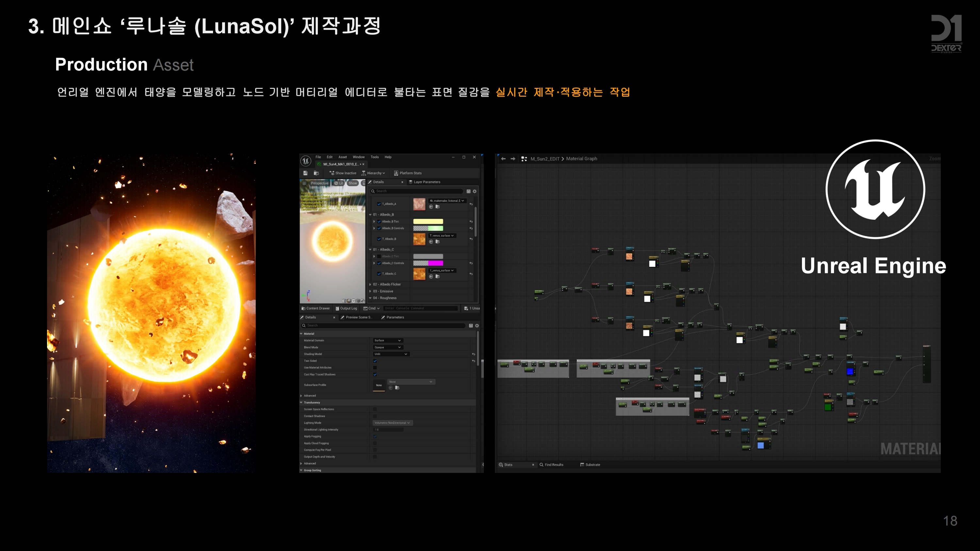Open Platform Stats panel
This screenshot has width=980, height=551.
tap(407, 173)
